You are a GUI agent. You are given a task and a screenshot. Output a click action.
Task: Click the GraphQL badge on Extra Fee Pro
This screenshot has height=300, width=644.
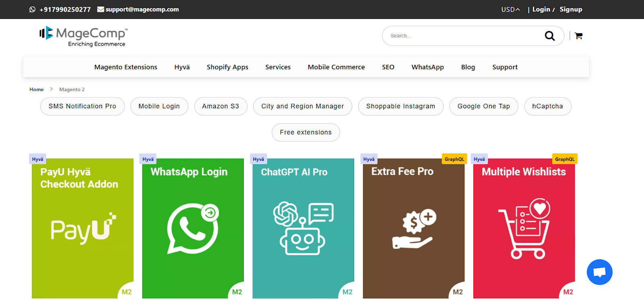point(454,159)
